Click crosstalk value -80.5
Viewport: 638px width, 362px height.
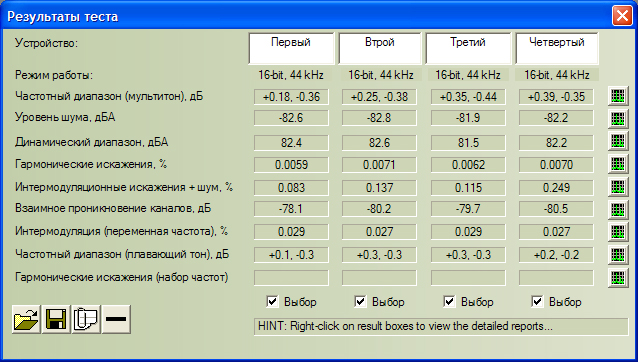tap(556, 209)
